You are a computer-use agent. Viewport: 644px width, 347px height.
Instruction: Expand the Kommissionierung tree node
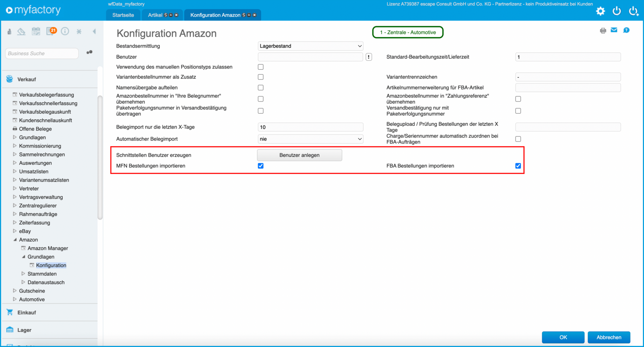coord(15,146)
